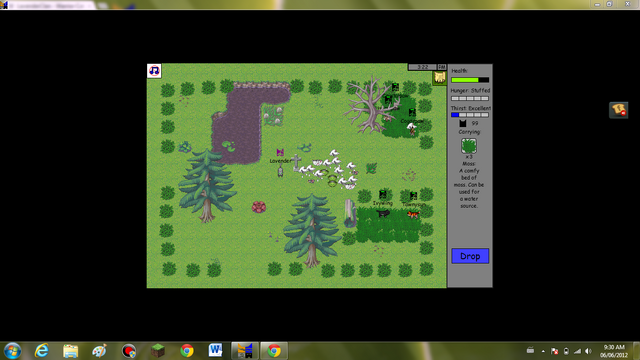Image resolution: width=640 pixels, height=360 pixels.
Task: Click the green fern right of flowers
Action: (x=371, y=168)
